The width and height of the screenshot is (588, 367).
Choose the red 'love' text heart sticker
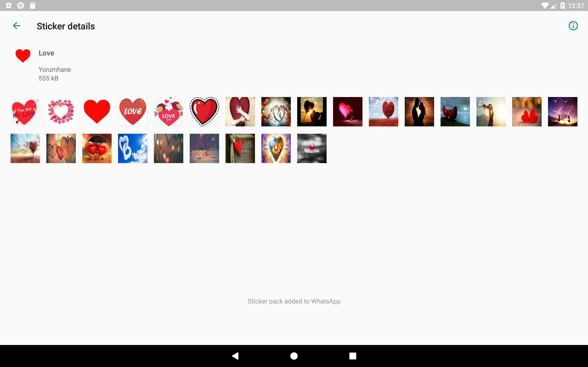(133, 112)
